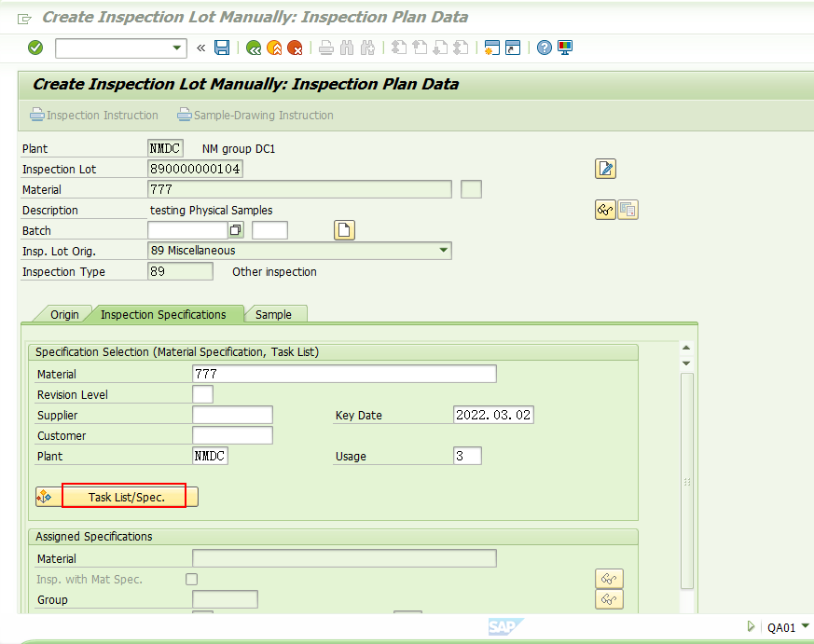Click the Specification Selection Material field

[x=344, y=374]
